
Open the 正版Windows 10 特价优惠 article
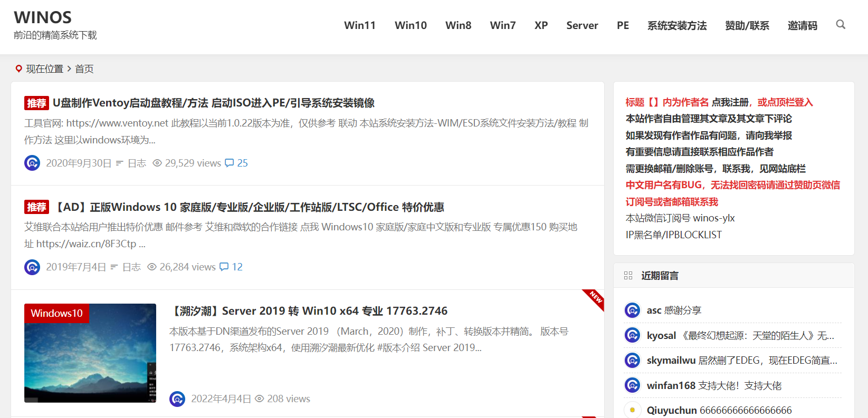[248, 207]
